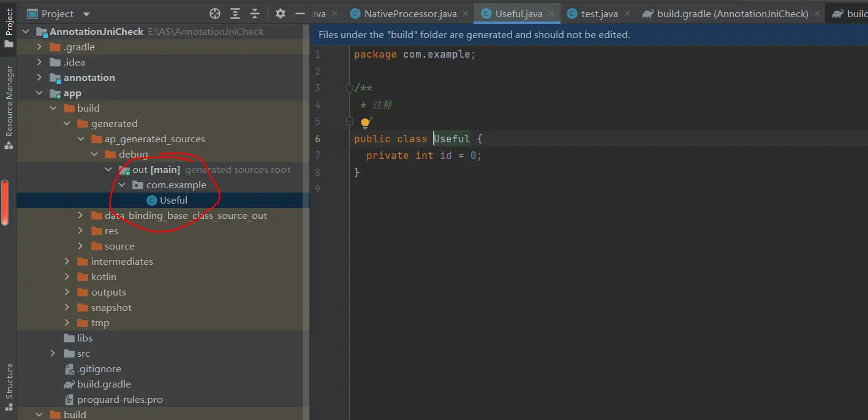Expand the intermediates folder
The height and width of the screenshot is (420, 868).
pos(67,262)
